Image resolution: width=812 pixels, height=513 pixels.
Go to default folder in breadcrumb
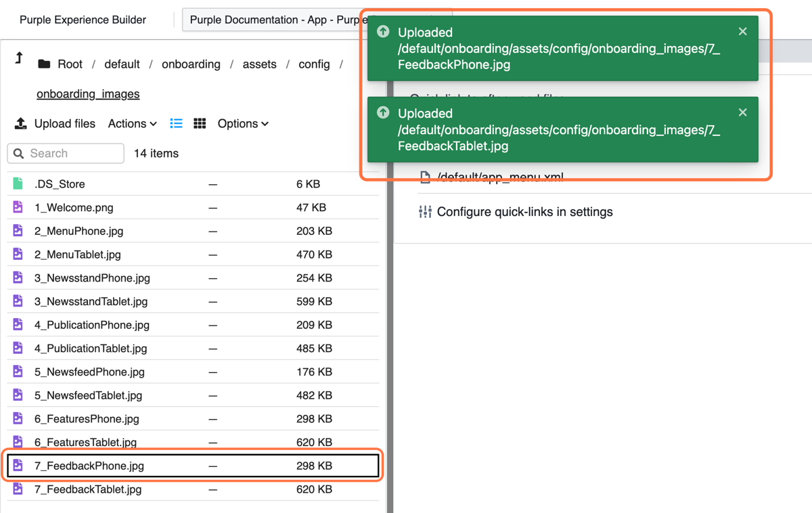122,64
